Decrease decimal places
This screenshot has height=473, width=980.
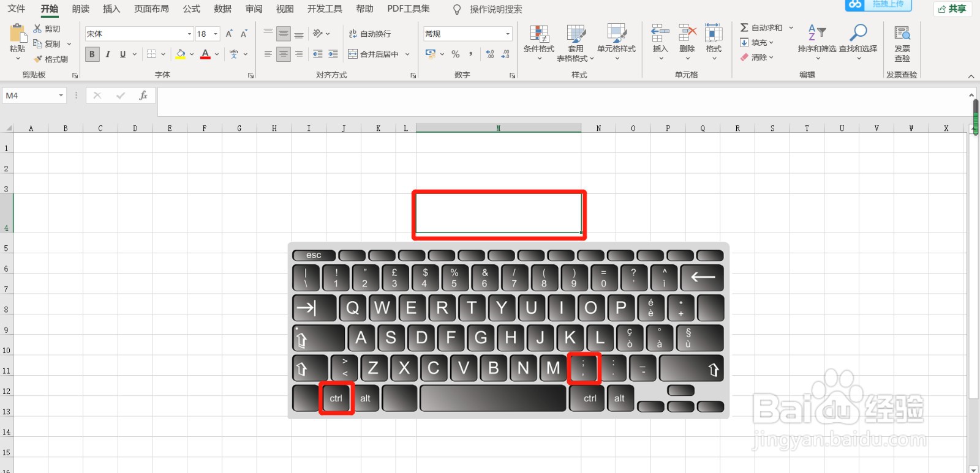[505, 54]
